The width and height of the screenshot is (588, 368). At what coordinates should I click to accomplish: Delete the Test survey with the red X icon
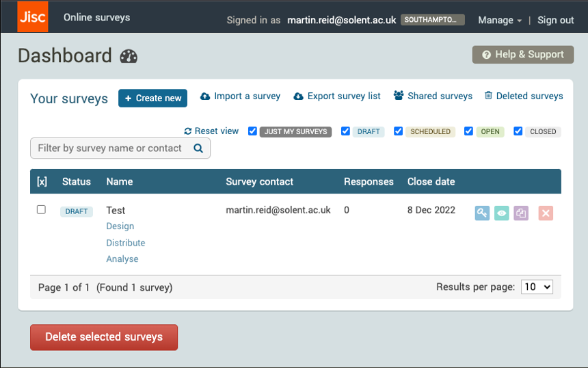pyautogui.click(x=546, y=213)
